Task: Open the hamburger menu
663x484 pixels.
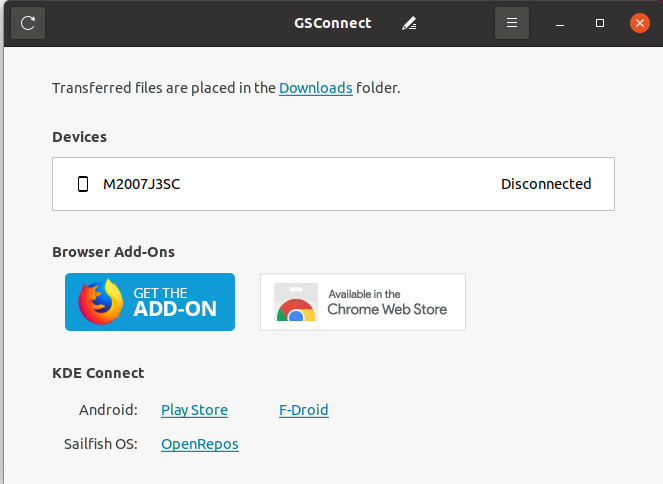Action: (511, 23)
